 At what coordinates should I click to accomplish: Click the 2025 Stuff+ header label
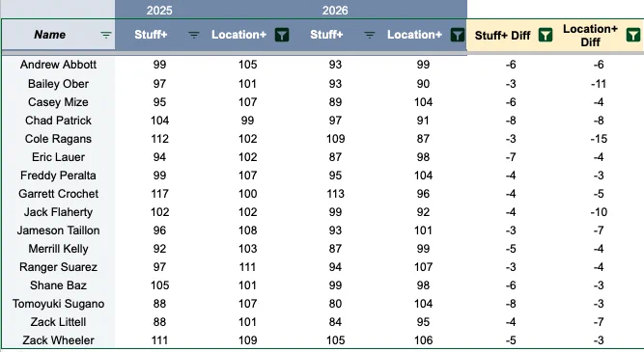[x=151, y=35]
